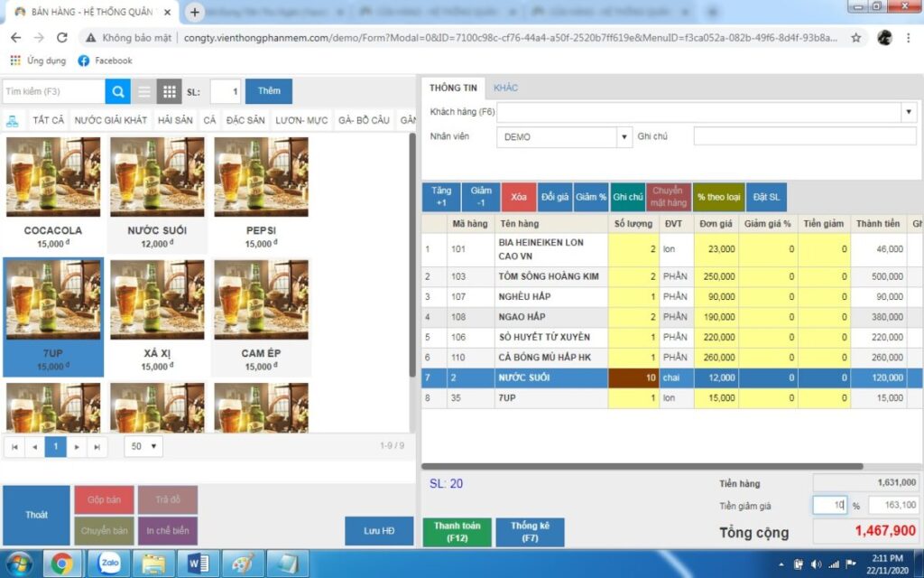Switch to grid view icon
924x578 pixels.
click(x=169, y=91)
